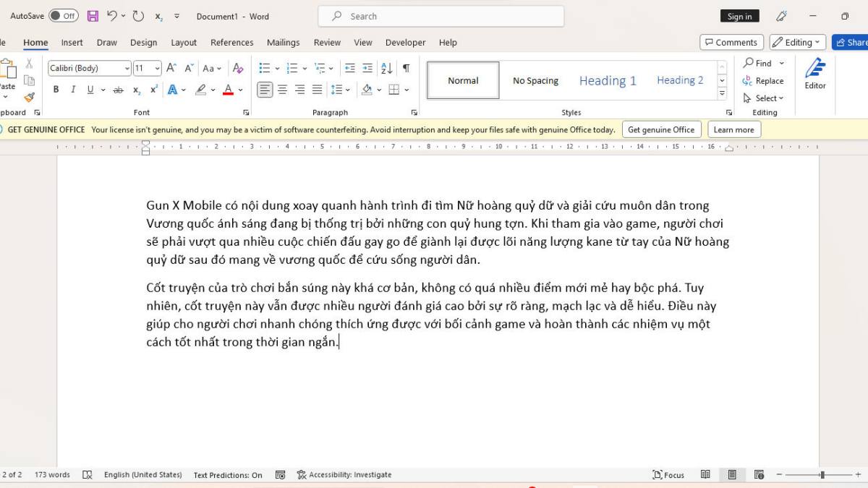
Task: Click the 173 words count in status bar
Action: (52, 475)
